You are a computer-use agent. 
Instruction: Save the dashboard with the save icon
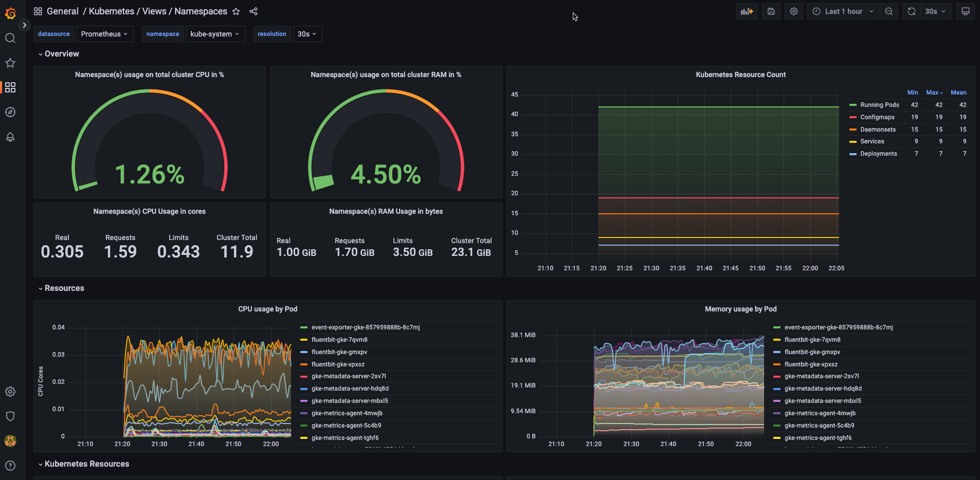[x=771, y=11]
